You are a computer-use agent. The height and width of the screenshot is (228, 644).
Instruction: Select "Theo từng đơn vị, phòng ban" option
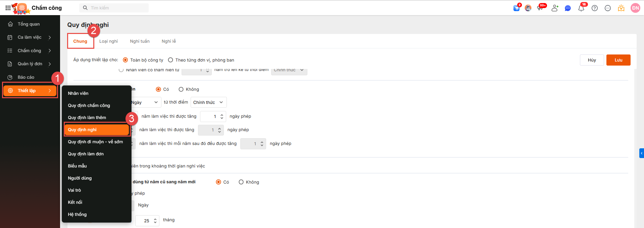click(x=170, y=60)
